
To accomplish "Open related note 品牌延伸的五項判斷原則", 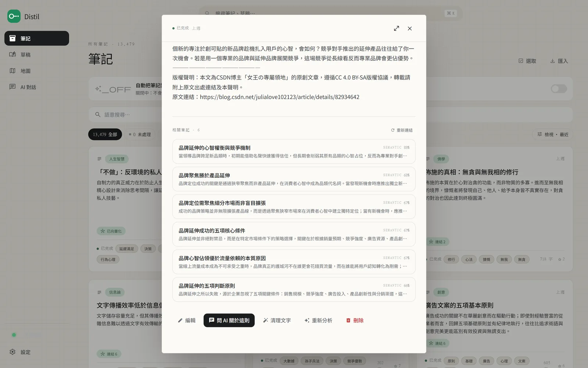I will (x=294, y=289).
